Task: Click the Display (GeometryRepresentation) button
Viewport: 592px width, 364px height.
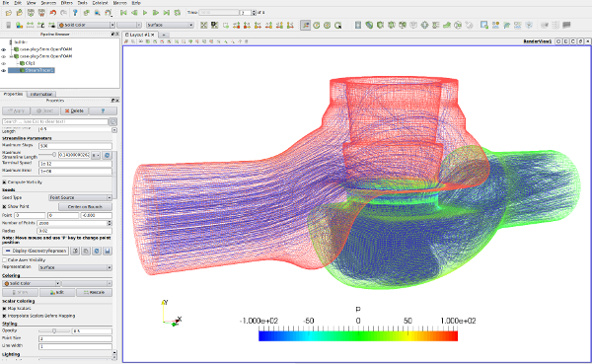Action: point(36,251)
